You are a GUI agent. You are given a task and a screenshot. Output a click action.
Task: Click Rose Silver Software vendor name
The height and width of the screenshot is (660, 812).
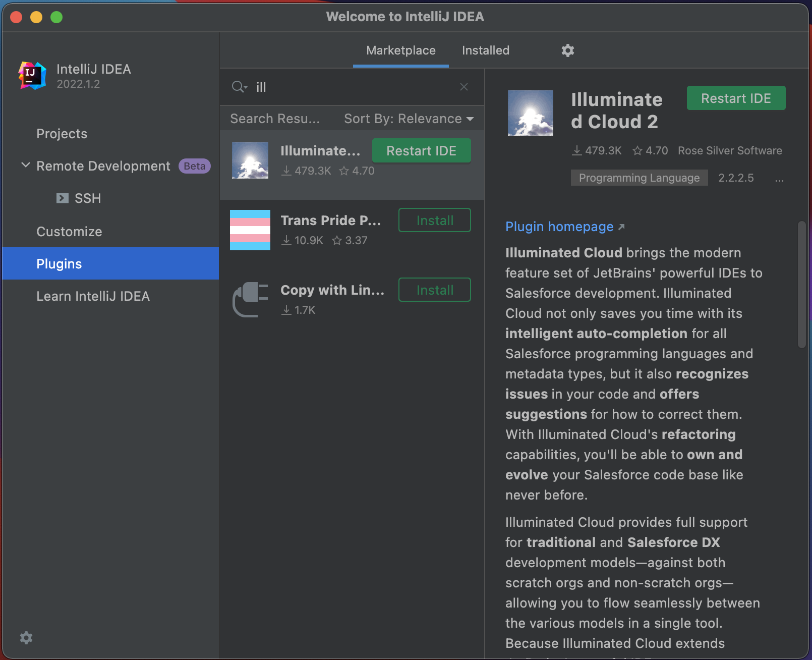point(730,150)
